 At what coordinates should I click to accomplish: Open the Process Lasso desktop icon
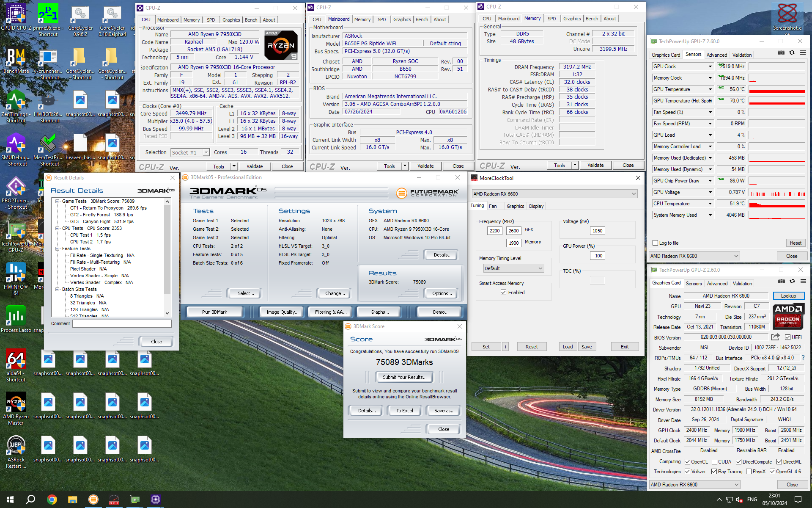coord(16,318)
